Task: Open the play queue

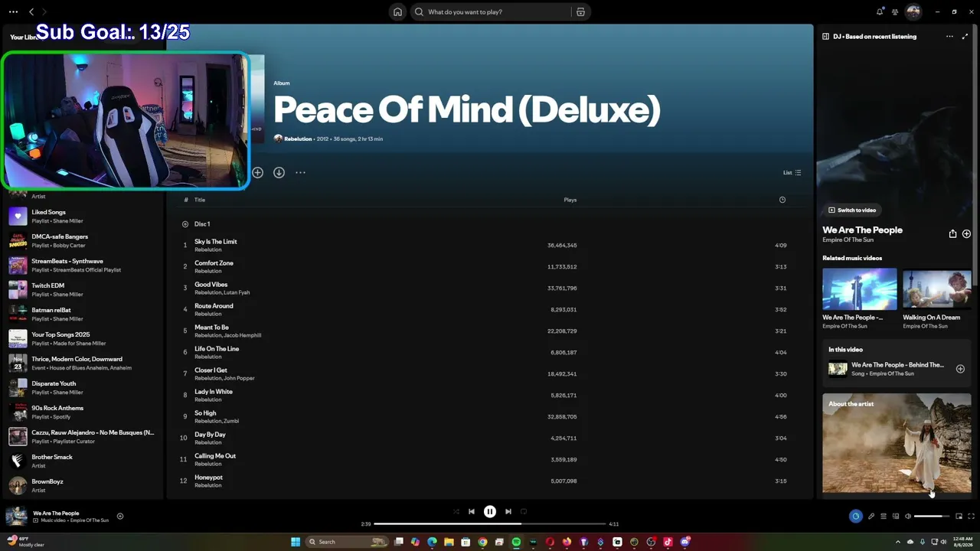Action: (884, 517)
